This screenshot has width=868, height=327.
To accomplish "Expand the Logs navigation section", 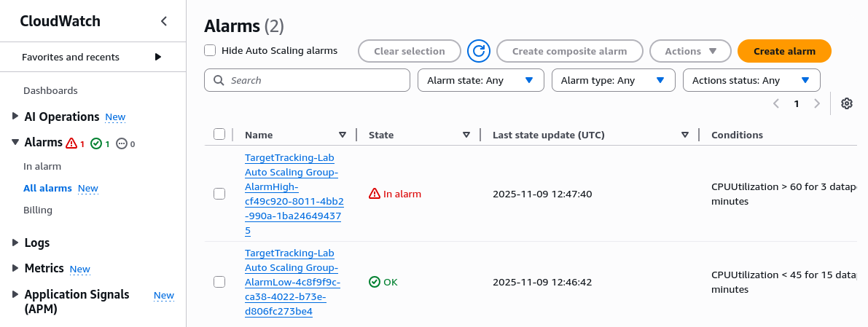I will 16,243.
